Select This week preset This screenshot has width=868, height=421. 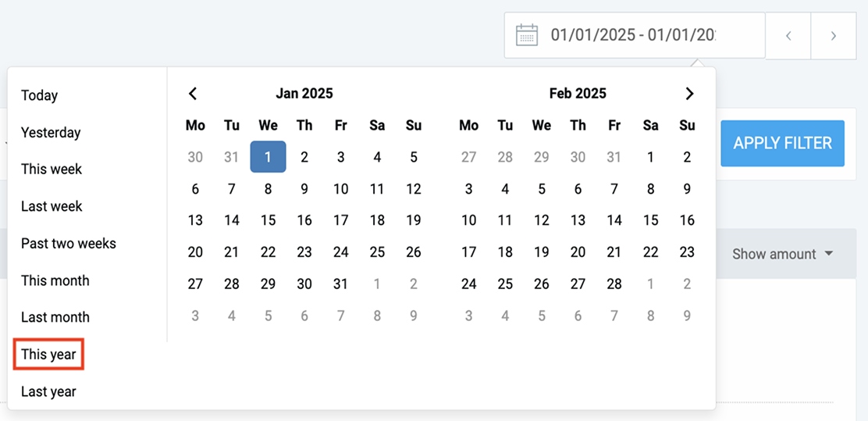(52, 169)
